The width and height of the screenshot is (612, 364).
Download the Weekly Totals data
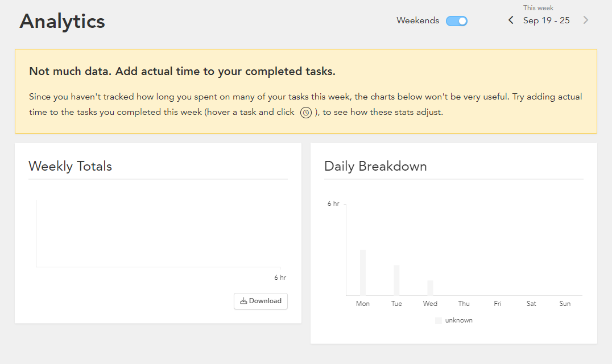(260, 301)
